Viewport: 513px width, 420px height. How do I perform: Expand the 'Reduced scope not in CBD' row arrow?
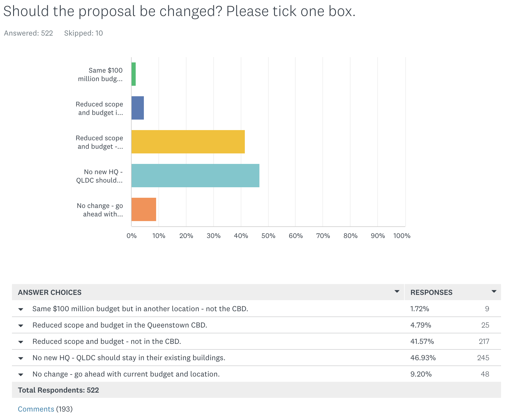pyautogui.click(x=21, y=342)
